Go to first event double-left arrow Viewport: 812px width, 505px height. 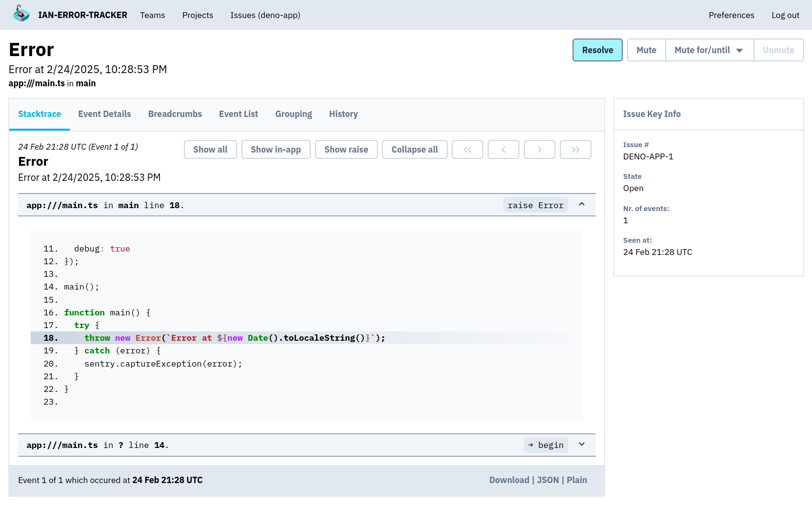point(467,150)
